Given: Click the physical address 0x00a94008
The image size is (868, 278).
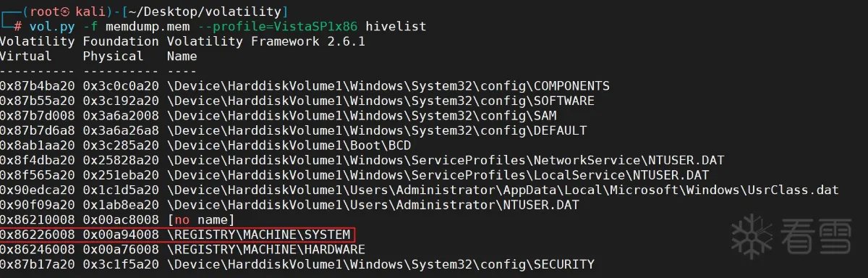Looking at the screenshot, I should coord(121,235).
